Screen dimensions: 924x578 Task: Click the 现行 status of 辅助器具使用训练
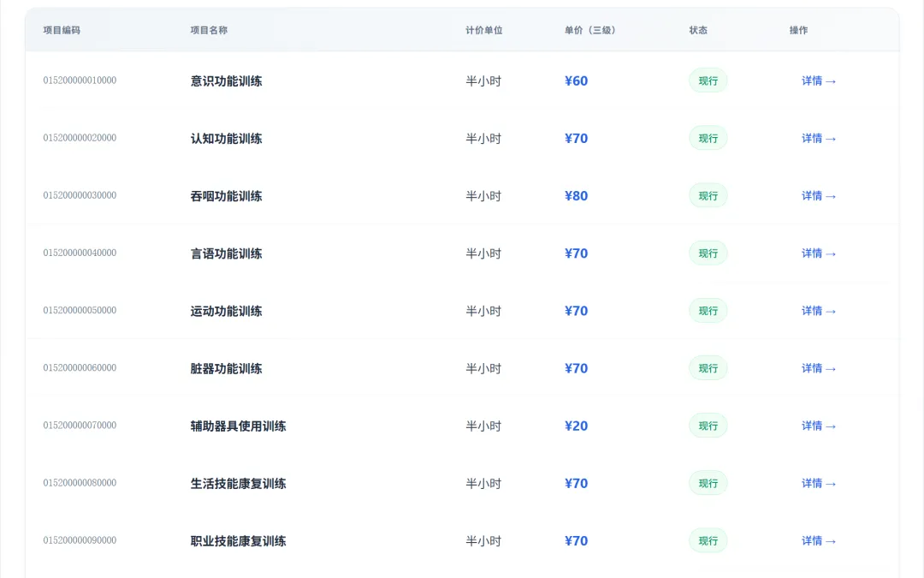point(708,426)
